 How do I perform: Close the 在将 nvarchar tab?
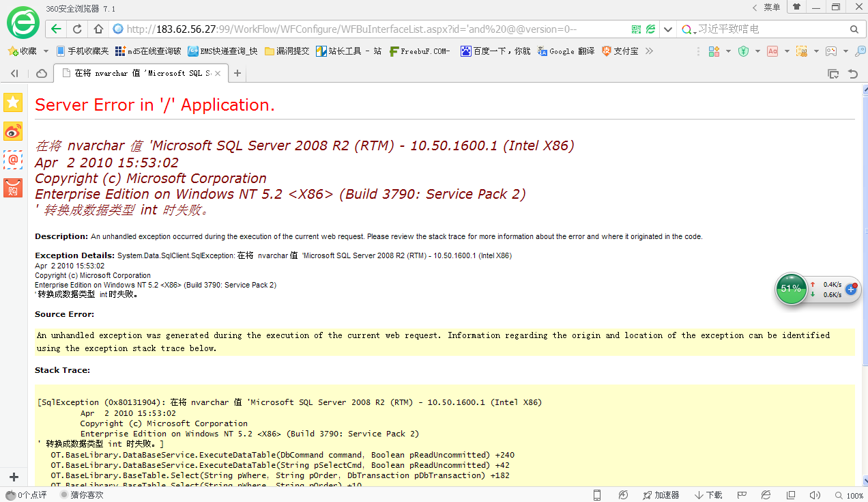point(218,73)
